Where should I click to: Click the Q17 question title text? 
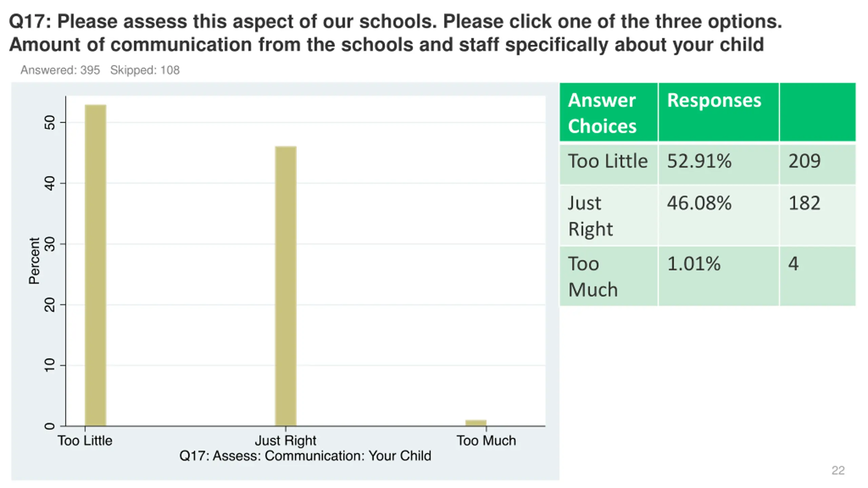coord(395,33)
